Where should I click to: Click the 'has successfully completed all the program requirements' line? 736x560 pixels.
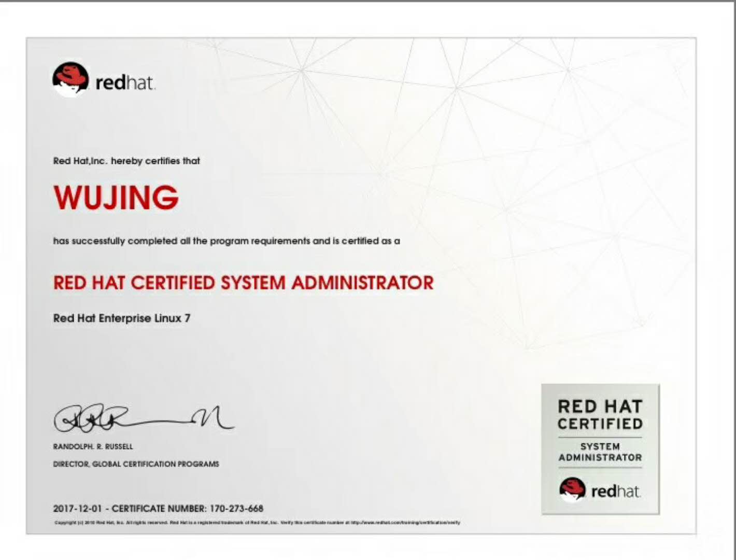pos(227,241)
